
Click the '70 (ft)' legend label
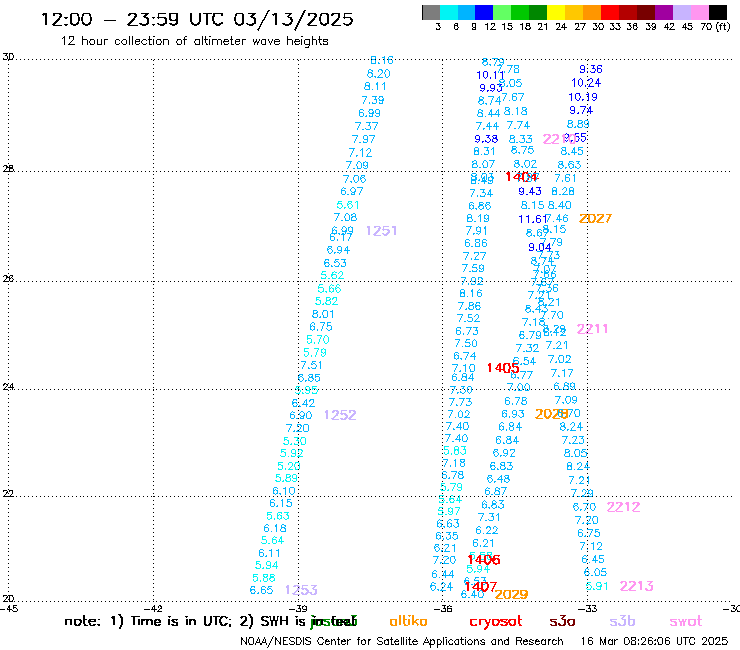(x=715, y=27)
